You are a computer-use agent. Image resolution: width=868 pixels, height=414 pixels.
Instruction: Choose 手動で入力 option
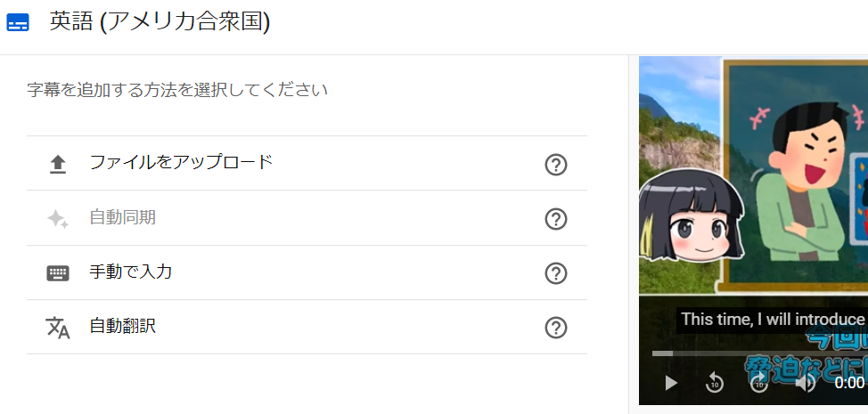[x=307, y=272]
